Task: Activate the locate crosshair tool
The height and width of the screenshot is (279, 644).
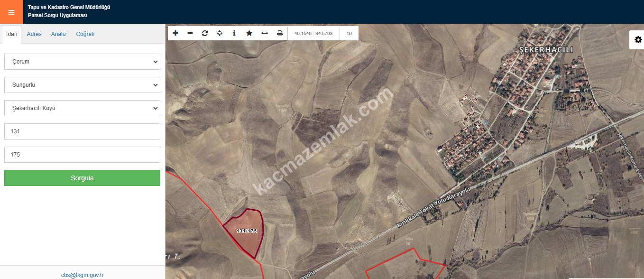Action: (220, 33)
